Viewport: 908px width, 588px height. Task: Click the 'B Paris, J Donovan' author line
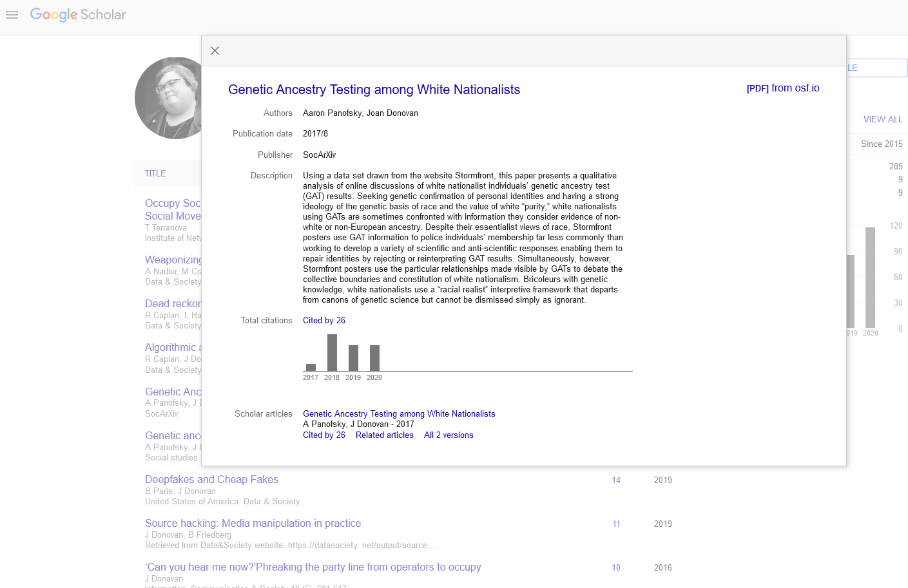180,491
